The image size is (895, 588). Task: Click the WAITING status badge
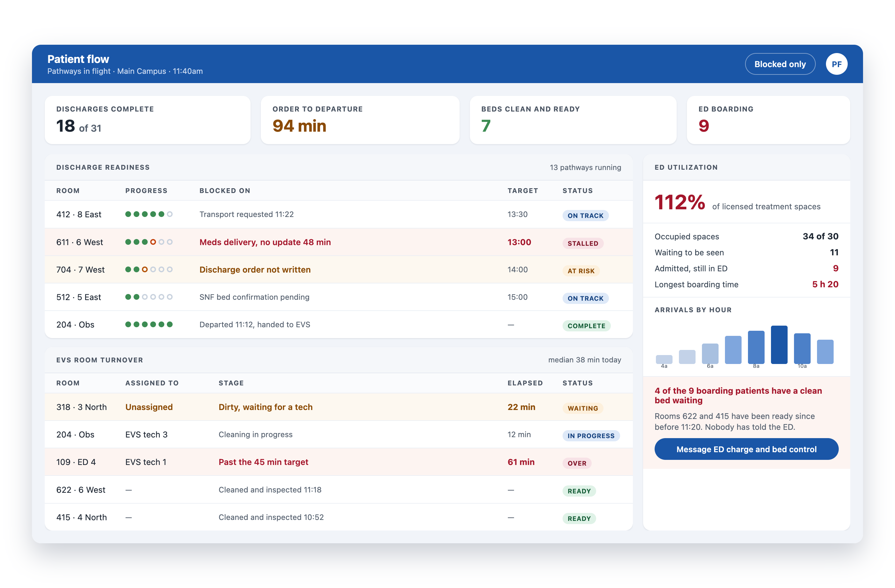[x=582, y=408]
